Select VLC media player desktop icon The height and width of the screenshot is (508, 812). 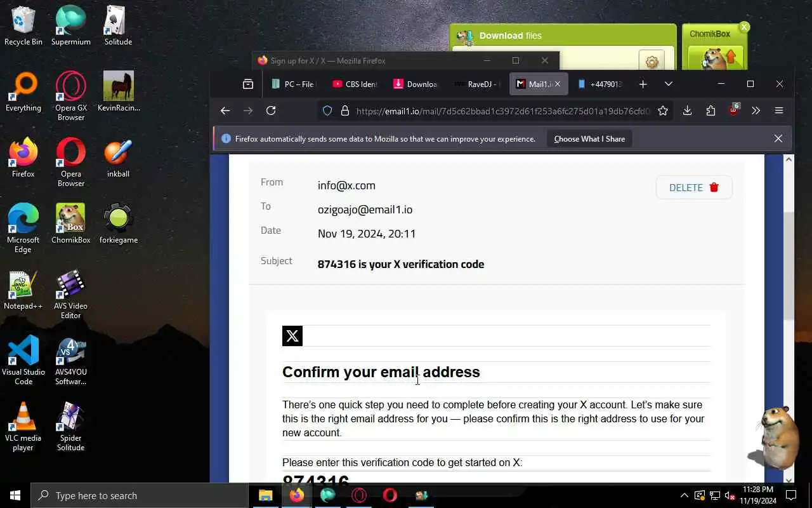point(23,427)
